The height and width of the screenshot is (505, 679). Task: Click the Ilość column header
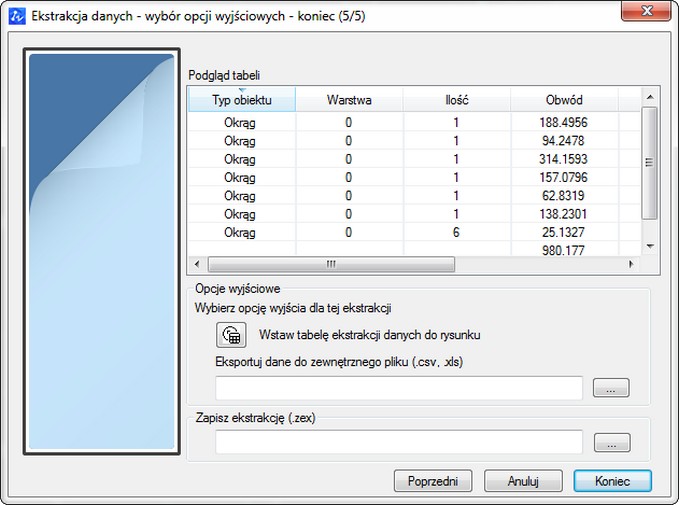click(457, 100)
